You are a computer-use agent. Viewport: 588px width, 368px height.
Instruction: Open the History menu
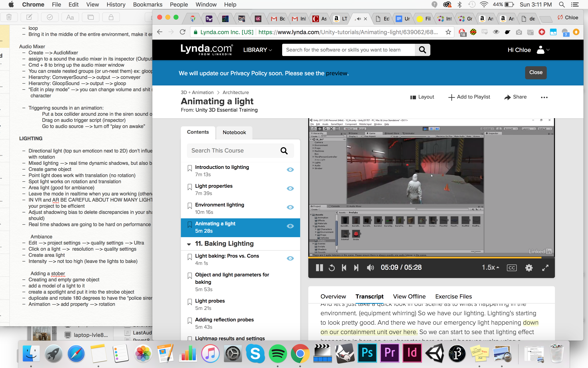point(116,5)
